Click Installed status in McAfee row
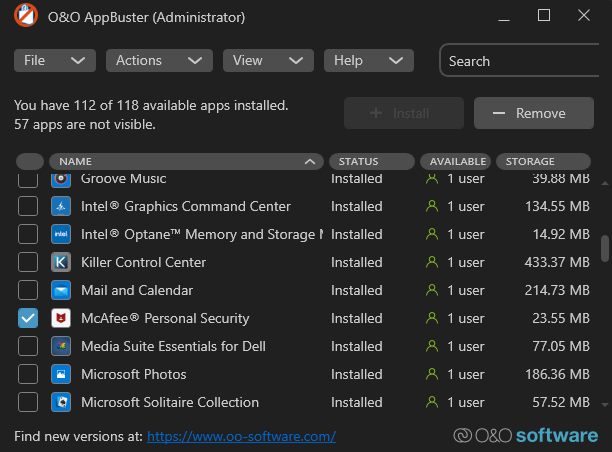 [357, 319]
